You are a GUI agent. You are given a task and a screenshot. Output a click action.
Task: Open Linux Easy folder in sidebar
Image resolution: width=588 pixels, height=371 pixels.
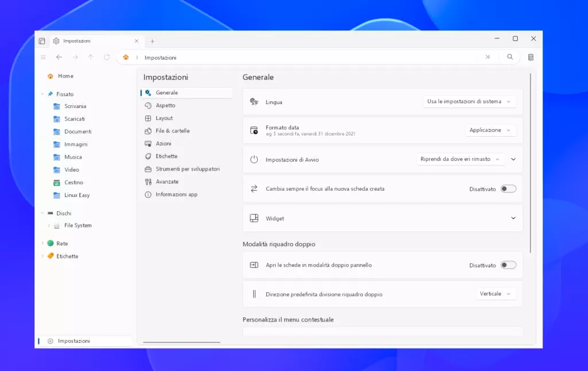77,195
